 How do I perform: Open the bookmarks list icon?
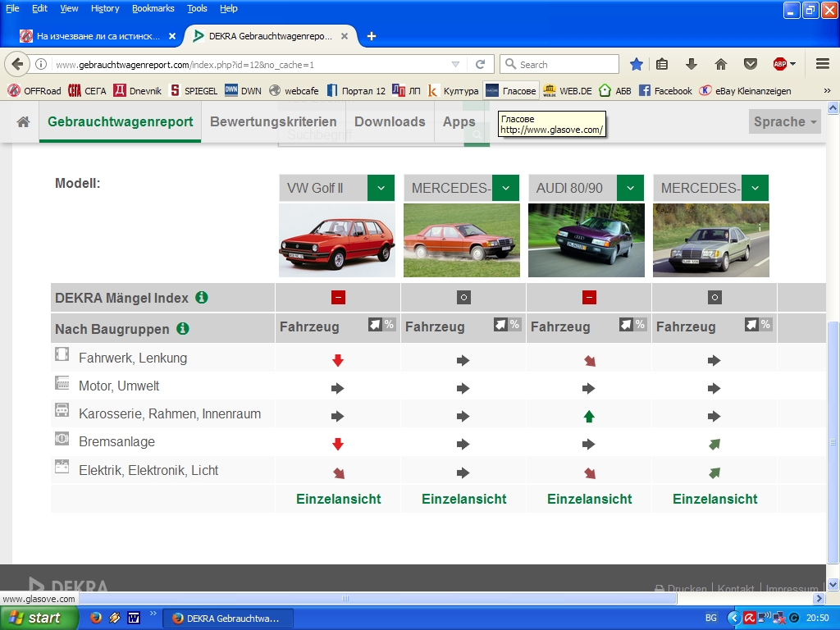point(662,64)
